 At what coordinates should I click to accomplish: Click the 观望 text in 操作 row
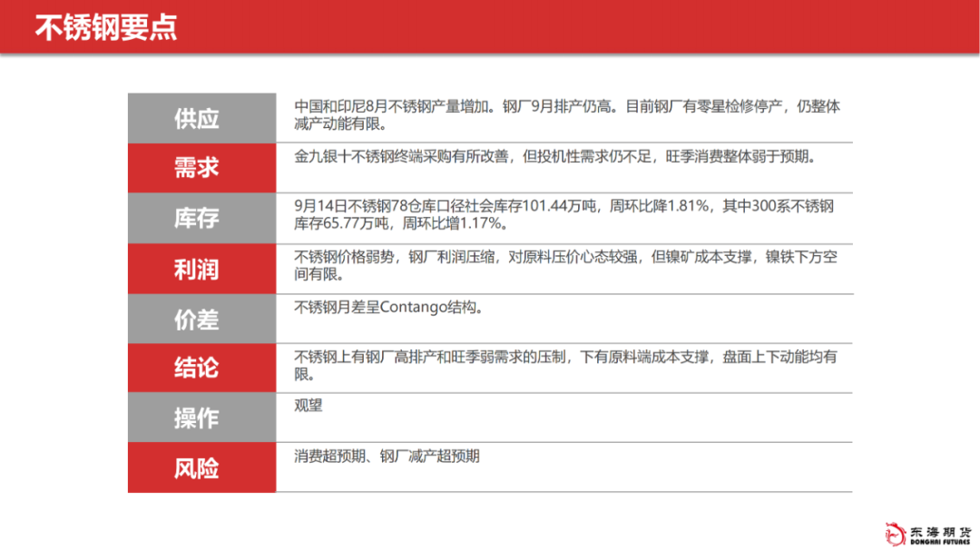pyautogui.click(x=309, y=405)
